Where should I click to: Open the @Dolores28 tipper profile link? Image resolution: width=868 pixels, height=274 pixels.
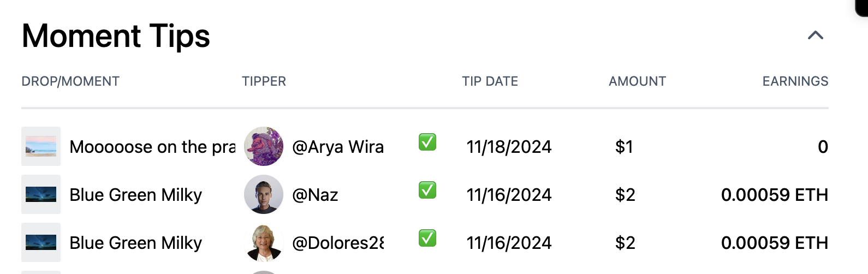[338, 243]
